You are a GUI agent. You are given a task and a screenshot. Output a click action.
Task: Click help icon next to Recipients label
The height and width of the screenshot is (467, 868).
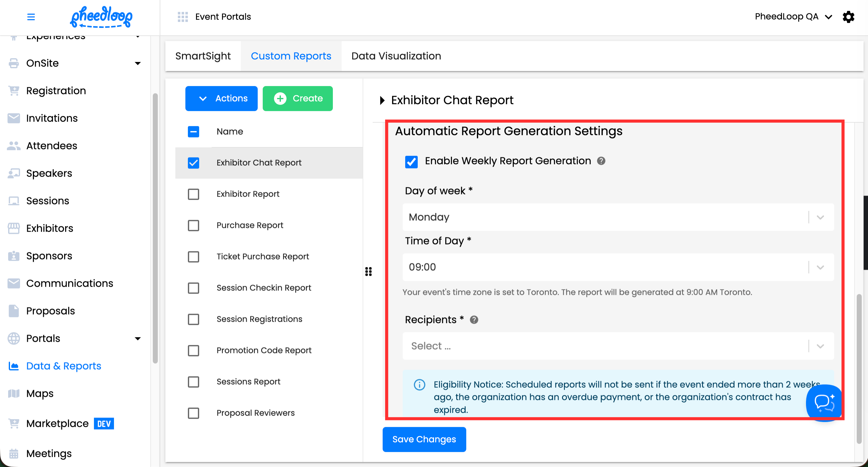pyautogui.click(x=474, y=320)
